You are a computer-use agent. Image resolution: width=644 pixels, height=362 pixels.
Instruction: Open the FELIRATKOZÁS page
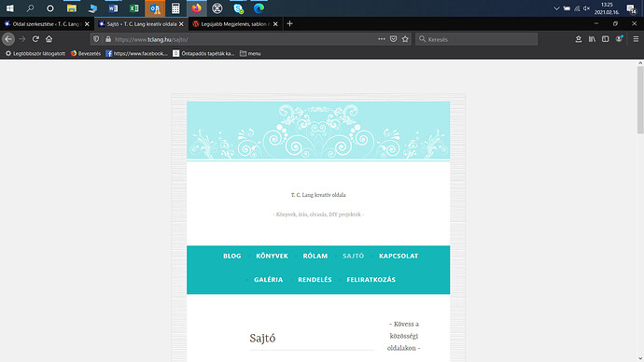coord(371,280)
